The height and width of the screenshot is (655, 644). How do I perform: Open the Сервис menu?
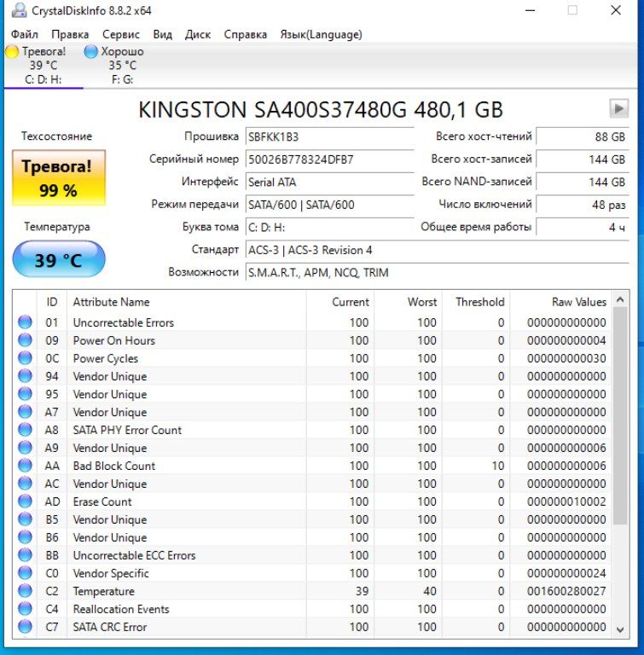pyautogui.click(x=121, y=34)
